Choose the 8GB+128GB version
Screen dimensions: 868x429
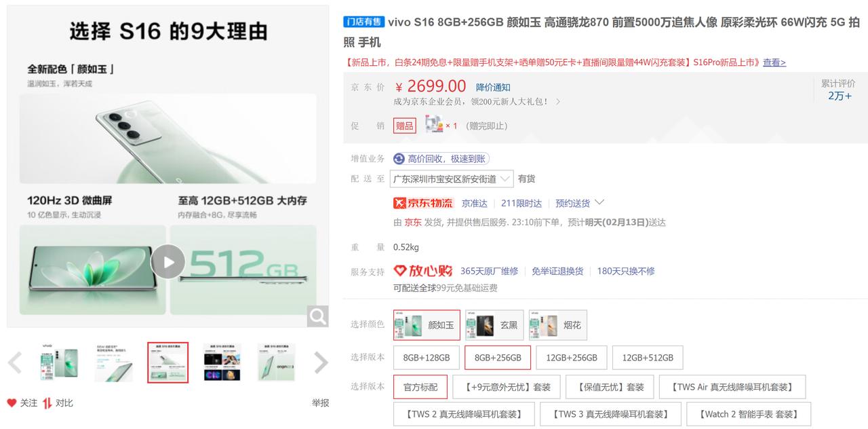[x=427, y=358]
